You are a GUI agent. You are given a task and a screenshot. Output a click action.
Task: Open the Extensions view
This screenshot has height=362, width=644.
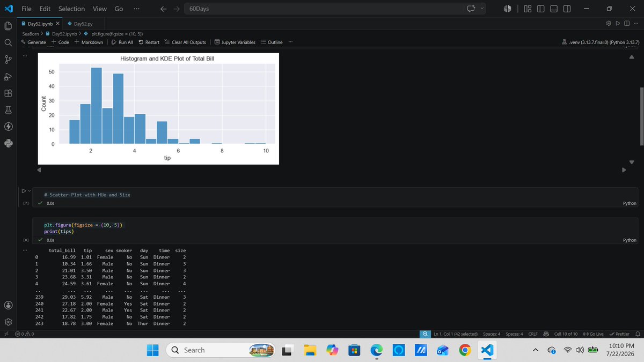point(8,93)
